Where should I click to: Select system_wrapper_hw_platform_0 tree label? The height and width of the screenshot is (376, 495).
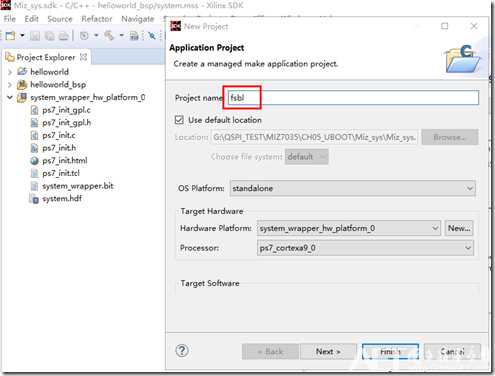click(x=88, y=97)
